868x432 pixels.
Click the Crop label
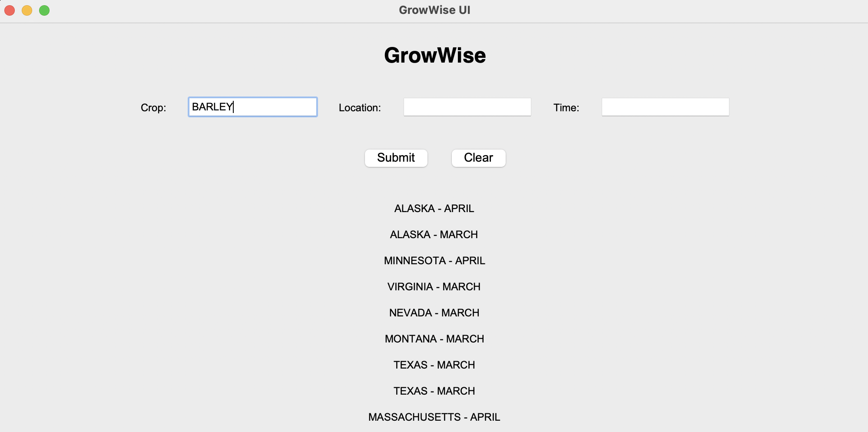click(154, 107)
